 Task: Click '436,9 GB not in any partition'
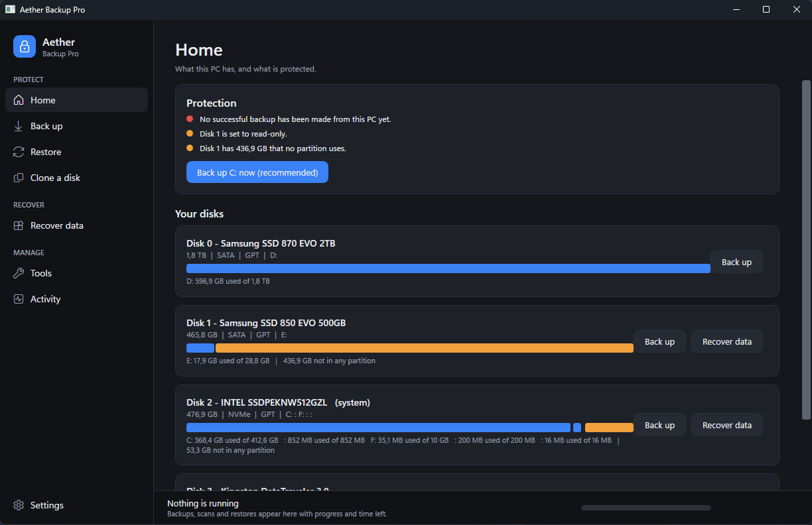click(x=329, y=361)
